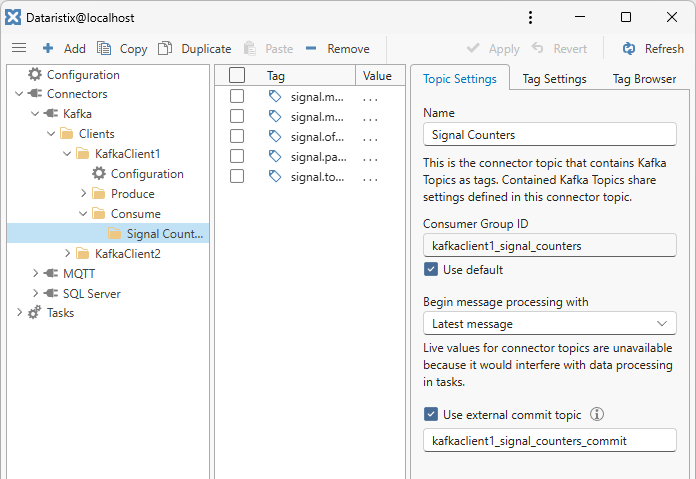Click the Add plus icon
This screenshot has width=696, height=479.
(48, 48)
